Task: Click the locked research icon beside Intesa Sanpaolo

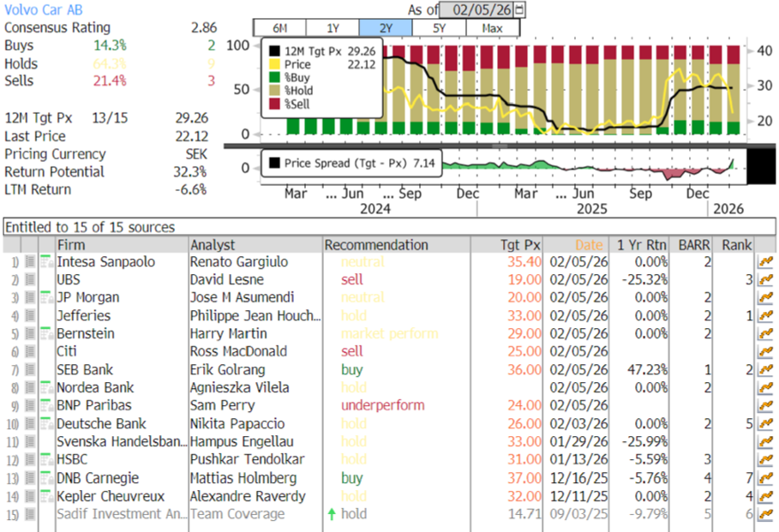Action: tap(45, 262)
